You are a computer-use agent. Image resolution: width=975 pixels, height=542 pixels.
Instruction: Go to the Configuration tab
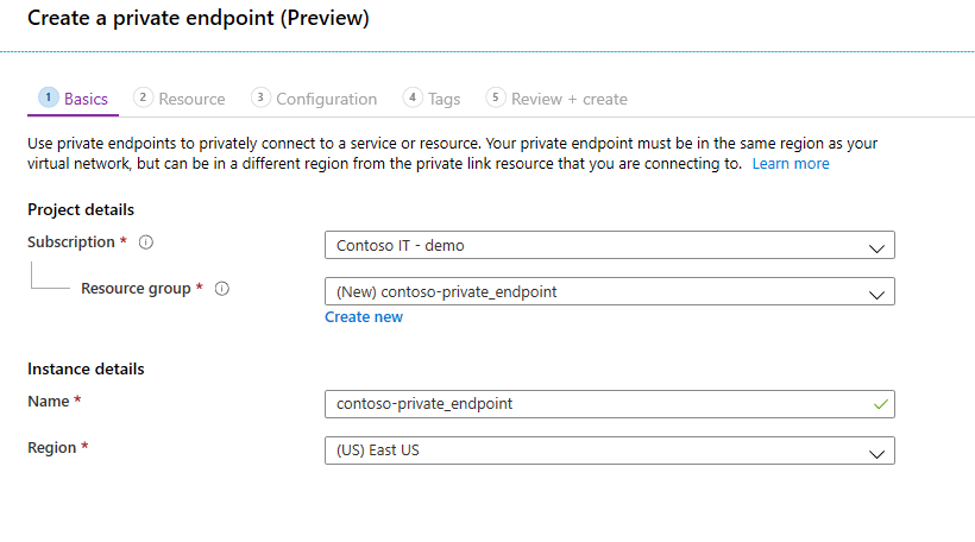pyautogui.click(x=326, y=99)
